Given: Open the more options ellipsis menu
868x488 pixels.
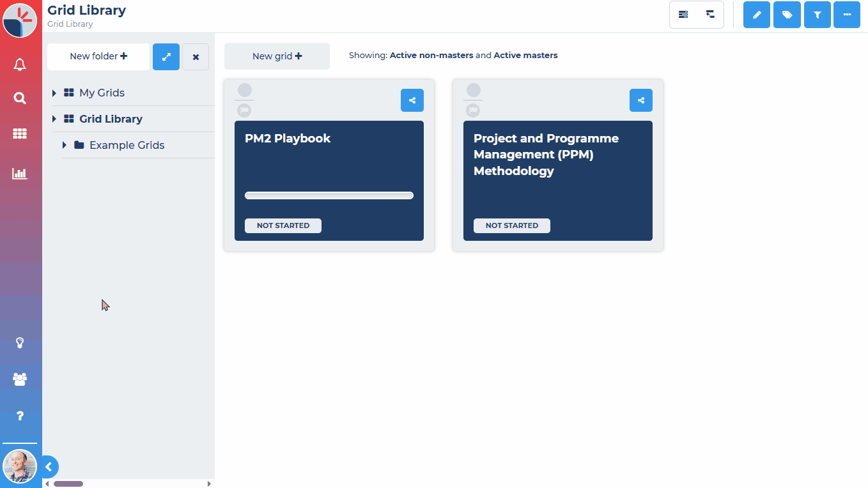Looking at the screenshot, I should click(847, 14).
